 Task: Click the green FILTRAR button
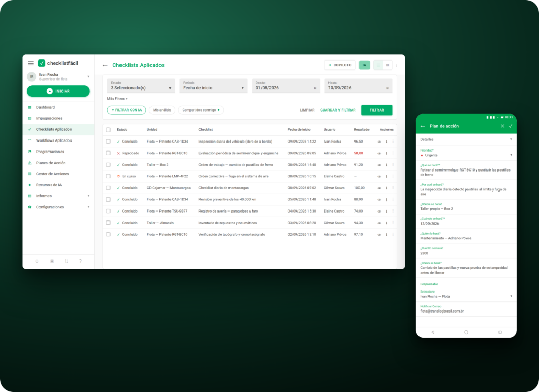pyautogui.click(x=376, y=110)
